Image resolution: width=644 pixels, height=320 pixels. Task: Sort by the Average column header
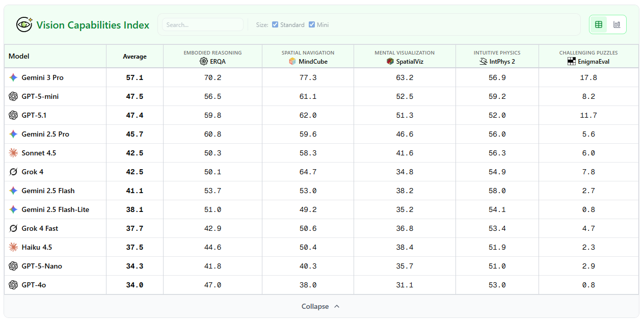tap(135, 57)
